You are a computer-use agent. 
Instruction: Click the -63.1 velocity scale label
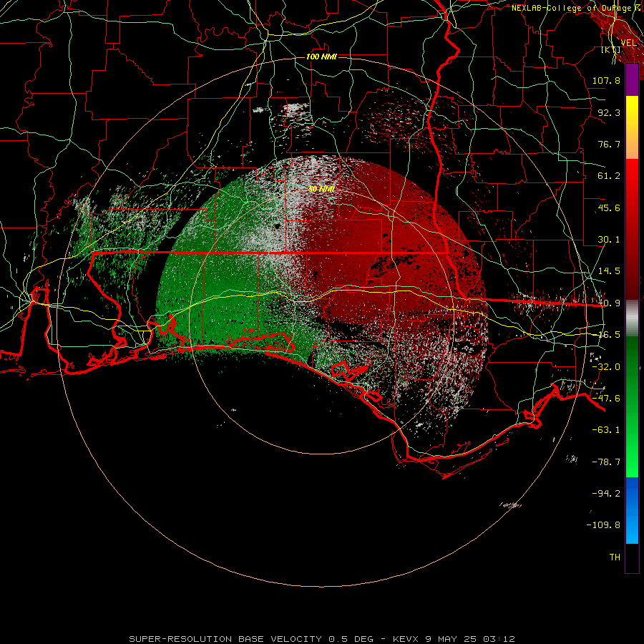pyautogui.click(x=606, y=430)
